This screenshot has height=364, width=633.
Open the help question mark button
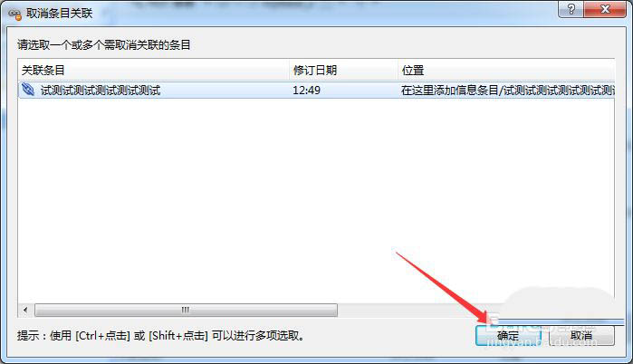click(571, 9)
